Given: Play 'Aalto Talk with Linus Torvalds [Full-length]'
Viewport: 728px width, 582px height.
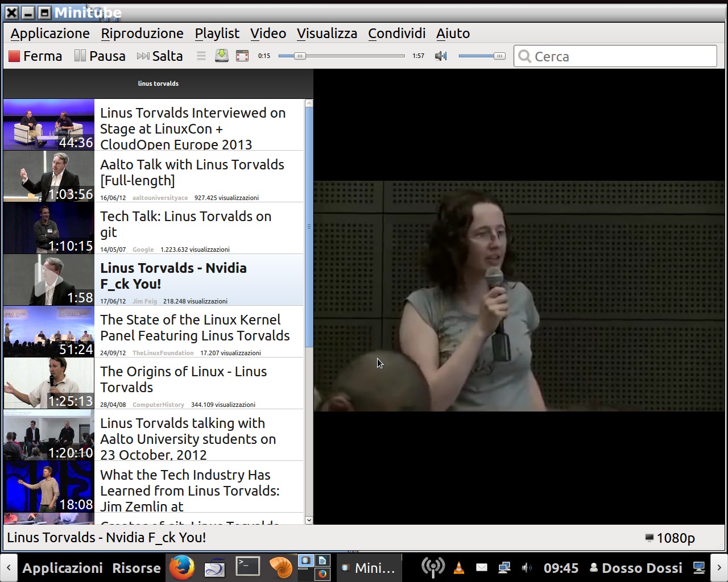Looking at the screenshot, I should click(192, 172).
